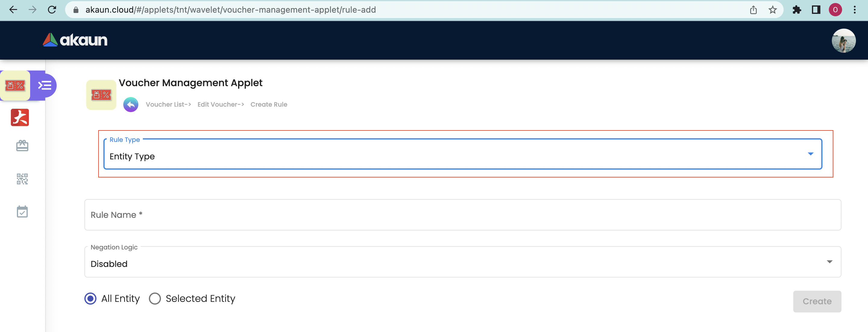Open browser extensions puzzle icon
Viewport: 868px width, 332px height.
coord(797,10)
